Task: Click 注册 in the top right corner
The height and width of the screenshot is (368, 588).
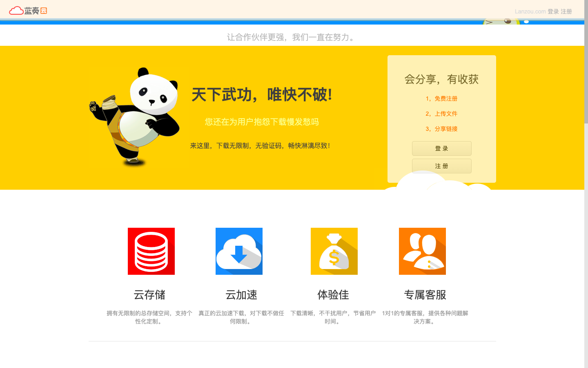Action: pyautogui.click(x=566, y=11)
